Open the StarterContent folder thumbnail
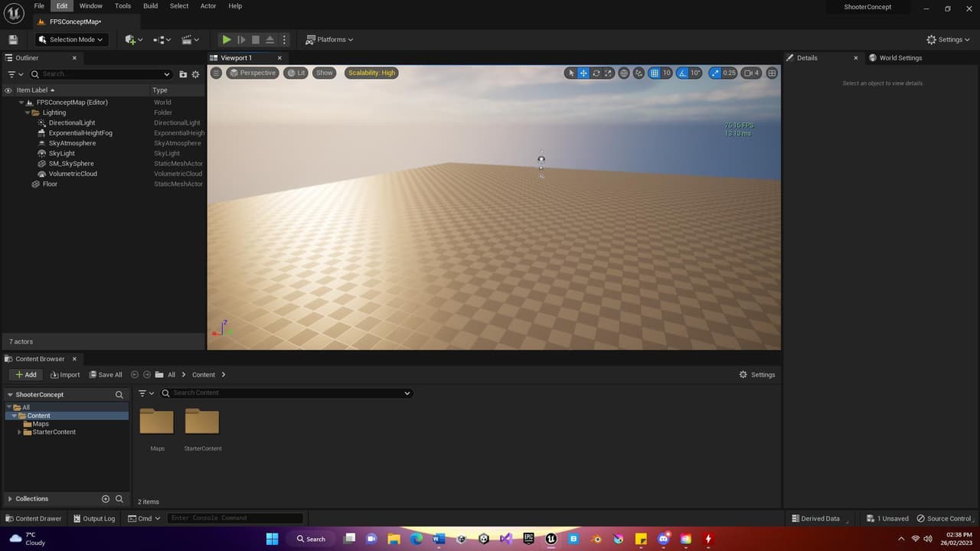This screenshot has width=980, height=551. 202,422
